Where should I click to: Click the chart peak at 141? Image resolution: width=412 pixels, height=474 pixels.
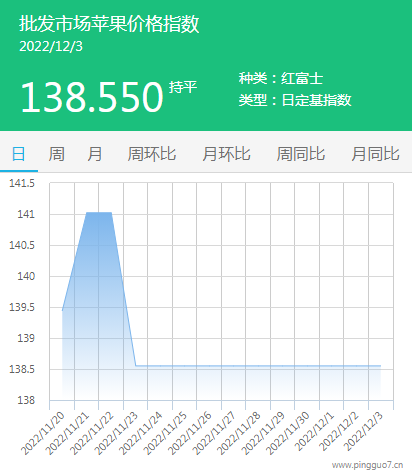99,213
